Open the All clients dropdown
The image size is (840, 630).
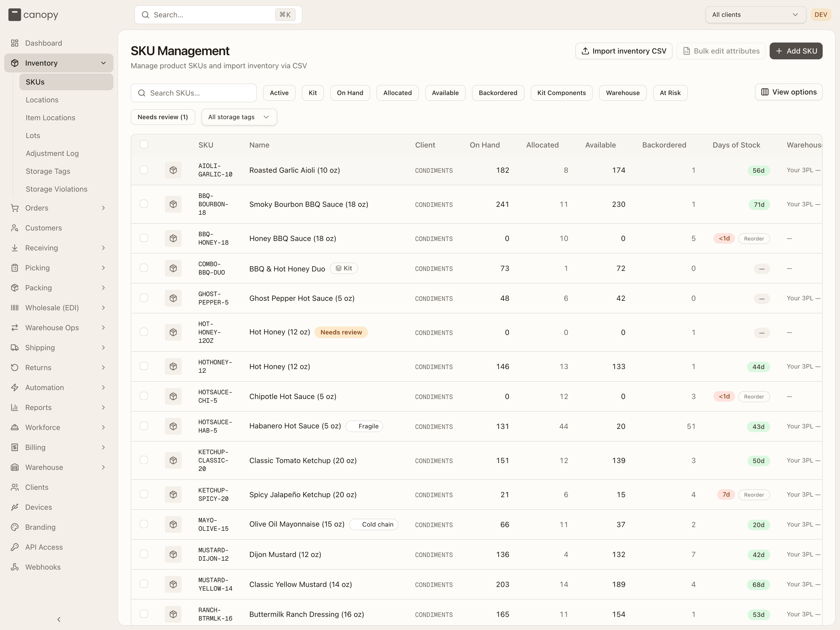755,15
